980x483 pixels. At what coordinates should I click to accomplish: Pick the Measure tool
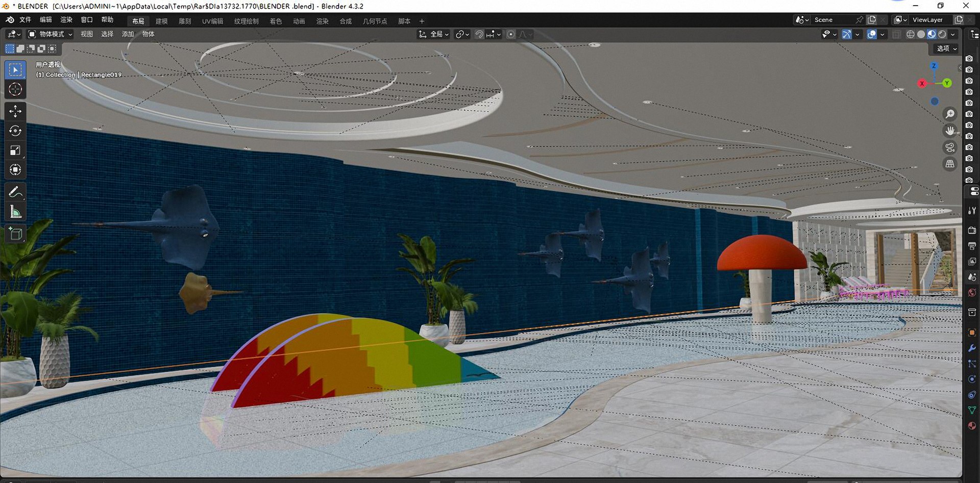click(x=15, y=212)
